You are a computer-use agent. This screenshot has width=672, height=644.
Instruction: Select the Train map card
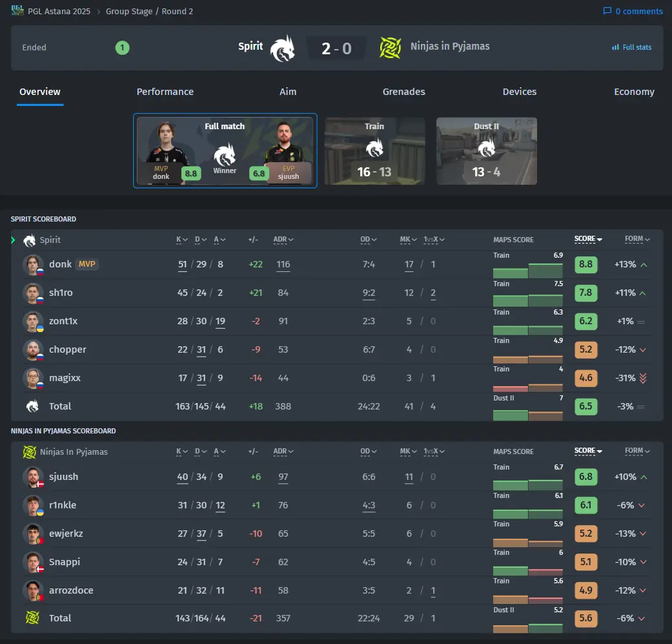click(374, 151)
